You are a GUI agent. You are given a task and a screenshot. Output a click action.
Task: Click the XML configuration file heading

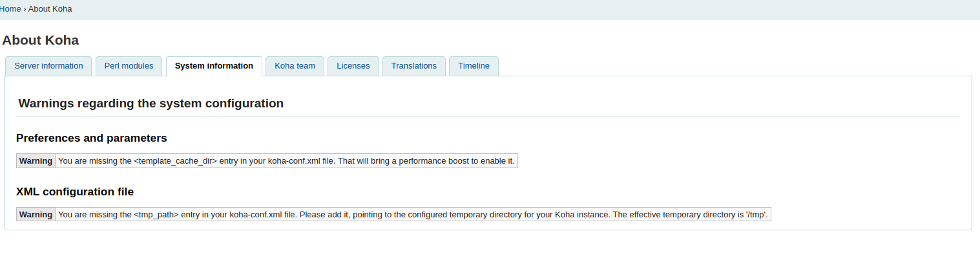(75, 191)
